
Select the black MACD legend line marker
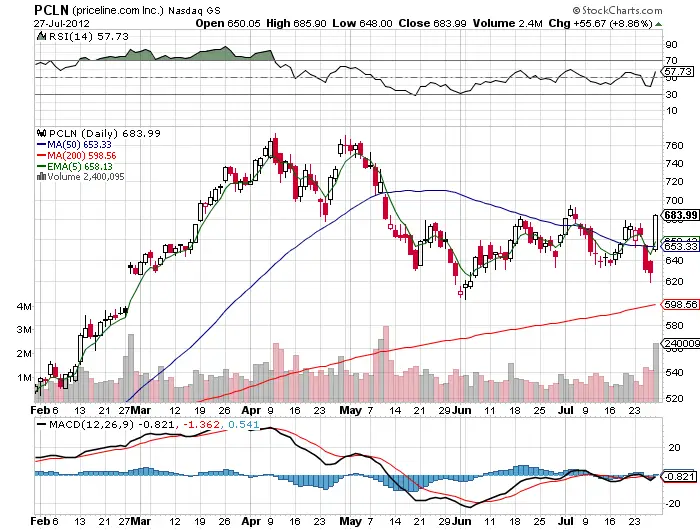click(x=42, y=424)
